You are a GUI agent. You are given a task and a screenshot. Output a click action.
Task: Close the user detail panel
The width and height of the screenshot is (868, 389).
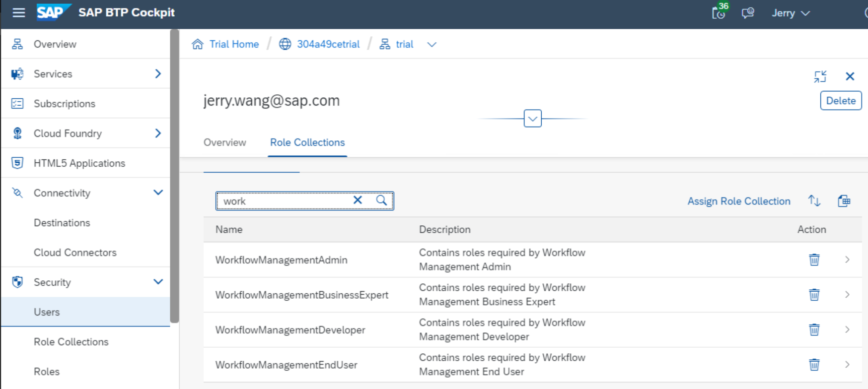[x=850, y=76]
